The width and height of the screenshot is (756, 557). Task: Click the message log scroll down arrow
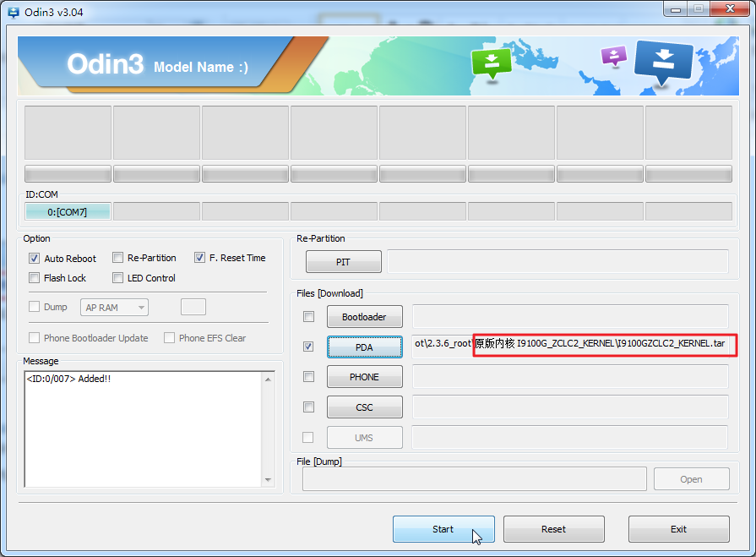pos(268,480)
